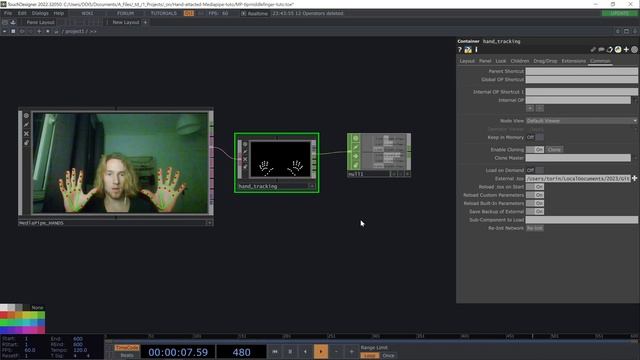
Task: Open the FORUM link
Action: click(x=125, y=13)
